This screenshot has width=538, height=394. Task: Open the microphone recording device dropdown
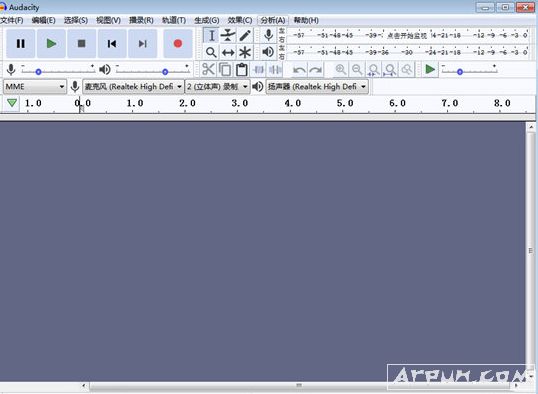click(x=133, y=87)
